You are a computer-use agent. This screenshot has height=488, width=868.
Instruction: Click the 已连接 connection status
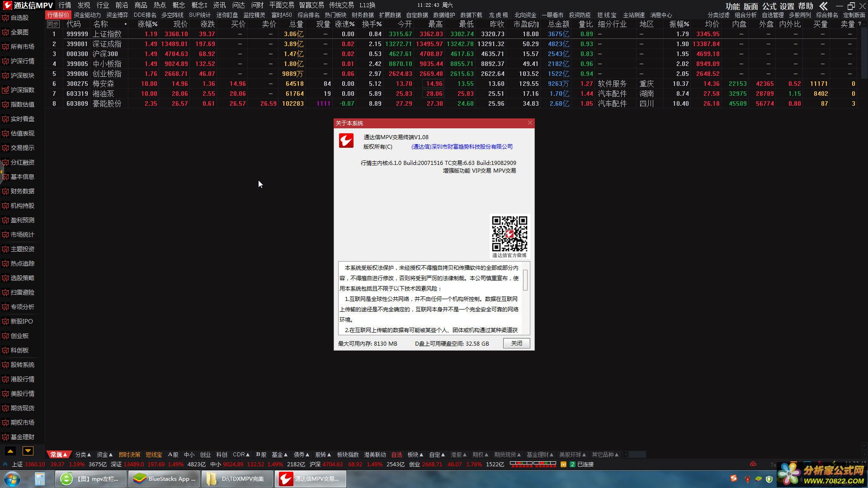pos(585,465)
